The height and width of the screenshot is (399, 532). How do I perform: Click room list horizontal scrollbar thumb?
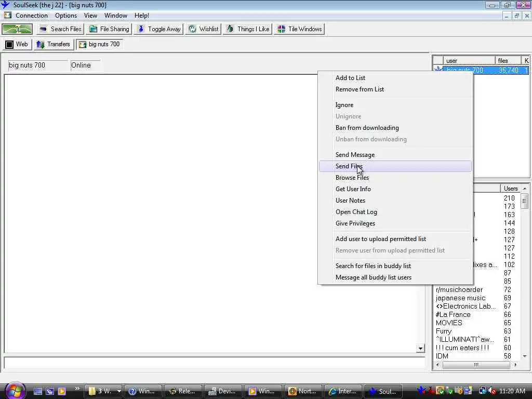point(476,365)
